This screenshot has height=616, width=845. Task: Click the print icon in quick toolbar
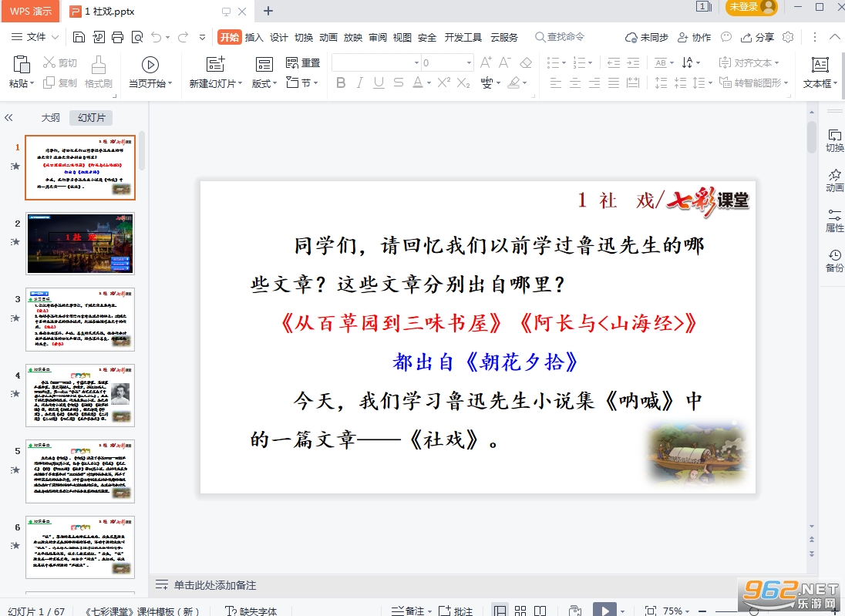point(117,37)
